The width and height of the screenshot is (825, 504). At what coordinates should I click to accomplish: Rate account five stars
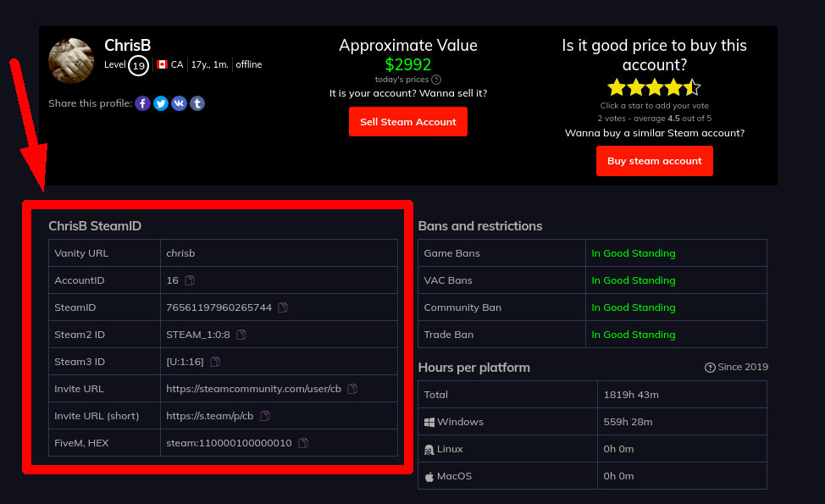click(692, 87)
